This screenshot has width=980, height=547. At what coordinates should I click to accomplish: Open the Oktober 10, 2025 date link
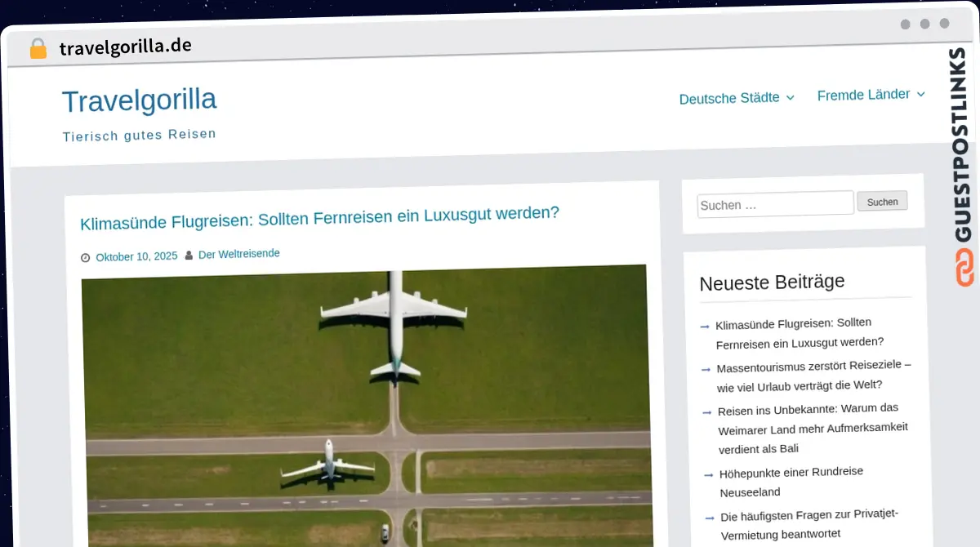click(x=136, y=256)
